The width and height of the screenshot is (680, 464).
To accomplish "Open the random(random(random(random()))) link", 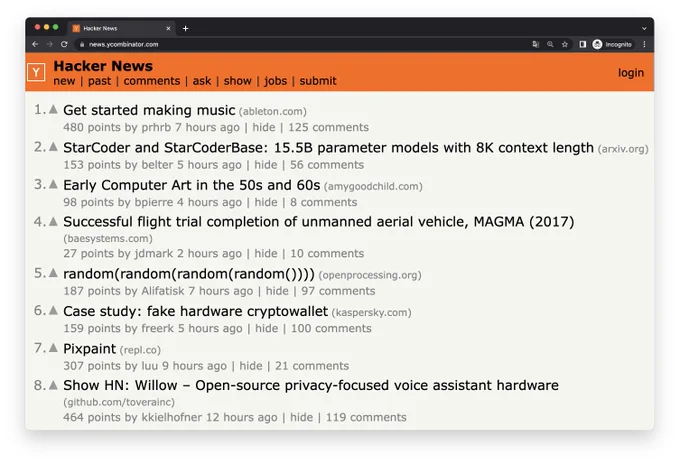I will pyautogui.click(x=189, y=274).
